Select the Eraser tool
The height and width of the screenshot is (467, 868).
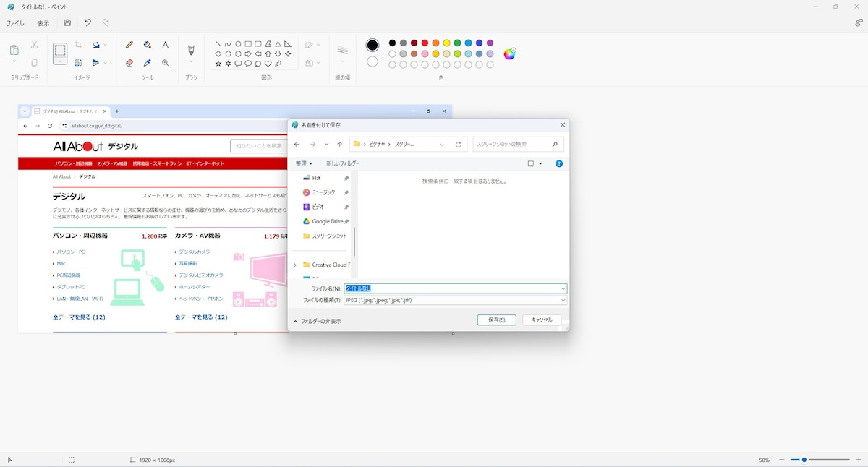[x=129, y=63]
